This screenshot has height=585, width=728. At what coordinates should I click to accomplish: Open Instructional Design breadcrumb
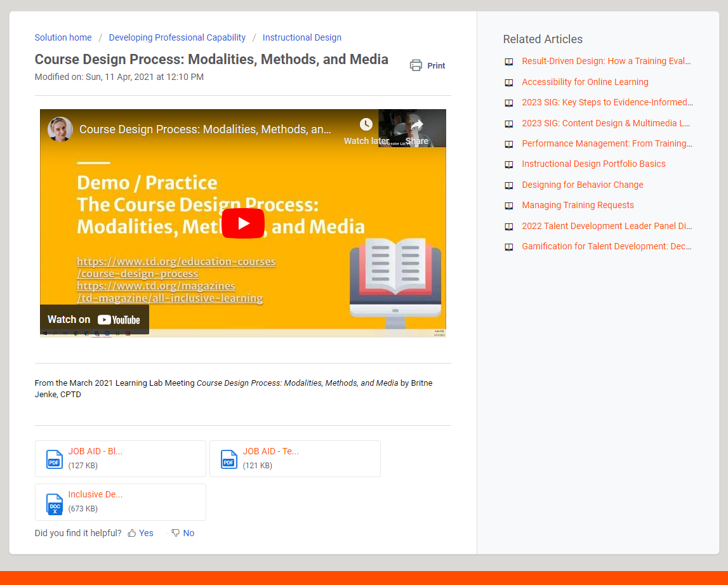(x=301, y=37)
